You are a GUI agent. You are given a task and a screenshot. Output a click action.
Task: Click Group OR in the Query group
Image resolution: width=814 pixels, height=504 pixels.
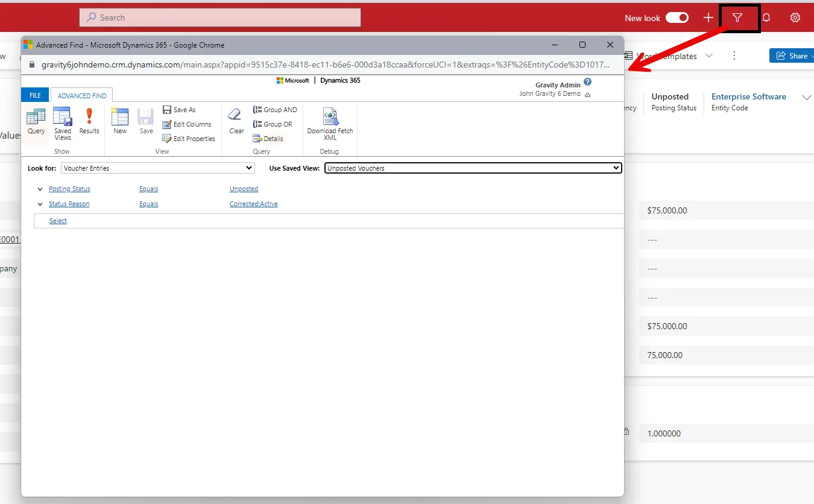273,124
